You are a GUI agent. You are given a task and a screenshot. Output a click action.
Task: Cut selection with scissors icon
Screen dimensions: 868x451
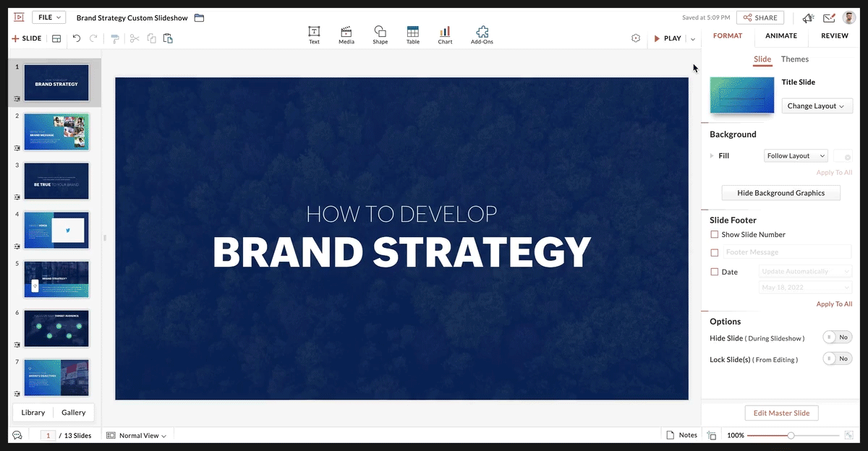[135, 38]
